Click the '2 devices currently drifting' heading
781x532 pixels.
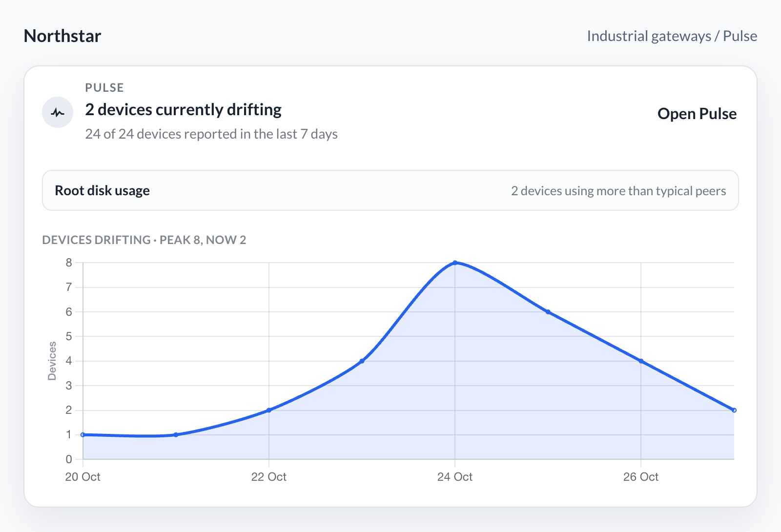(x=184, y=110)
